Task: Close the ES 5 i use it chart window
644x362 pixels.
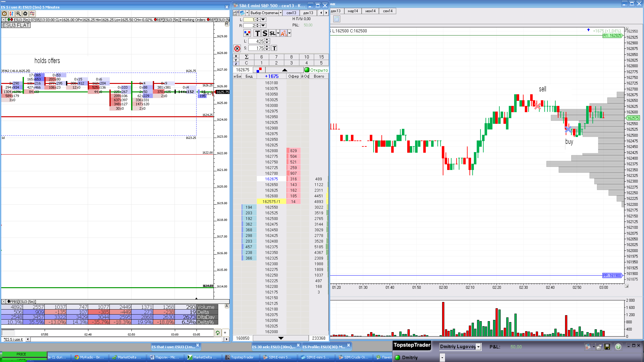Action: (227, 7)
